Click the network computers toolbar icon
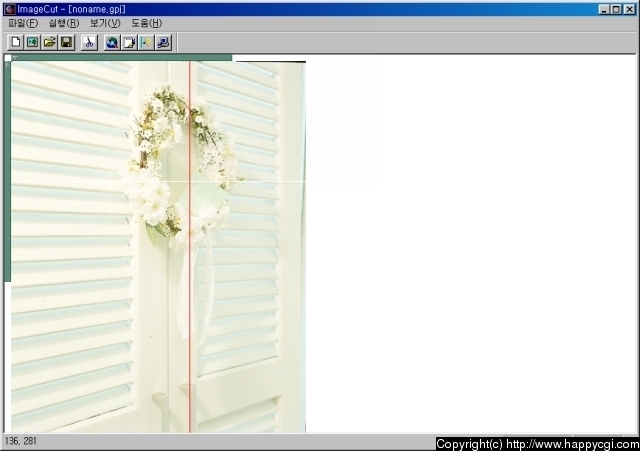Viewport: 640px width, 451px height. [x=163, y=42]
